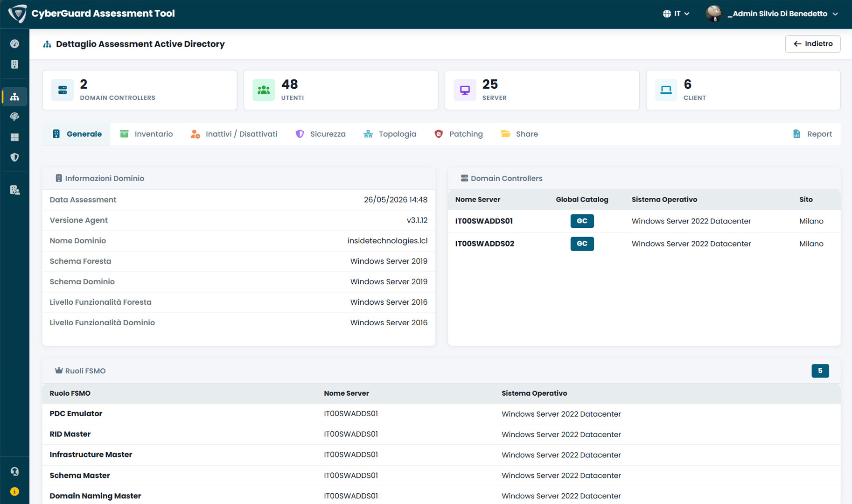The width and height of the screenshot is (852, 504).
Task: Select the Active Directory hierarchy sidebar icon
Action: [14, 97]
